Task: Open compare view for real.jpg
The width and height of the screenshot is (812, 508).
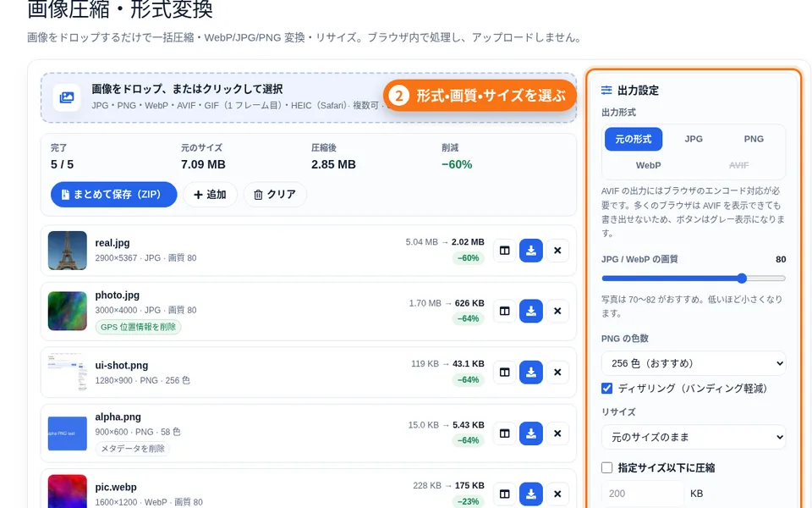Action: click(x=504, y=251)
